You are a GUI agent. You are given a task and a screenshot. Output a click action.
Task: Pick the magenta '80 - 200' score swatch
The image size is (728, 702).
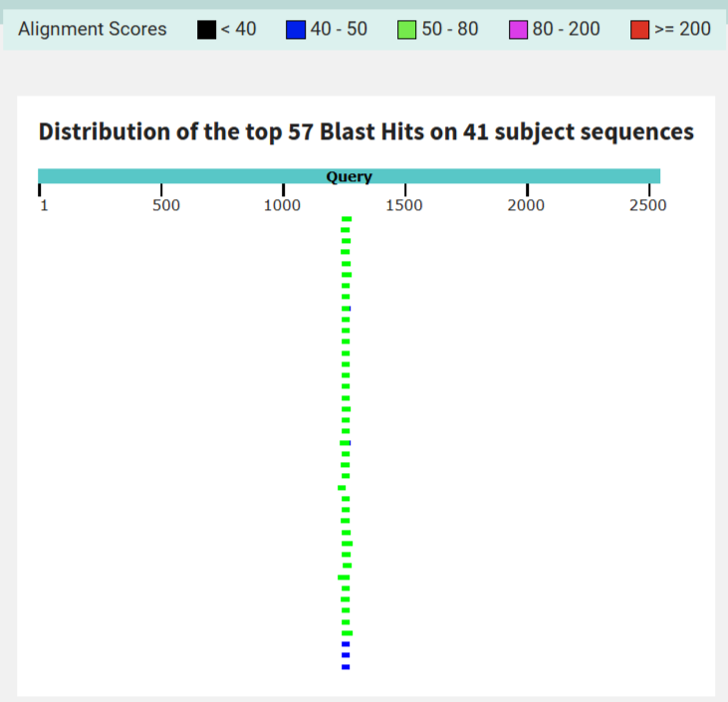tap(518, 30)
